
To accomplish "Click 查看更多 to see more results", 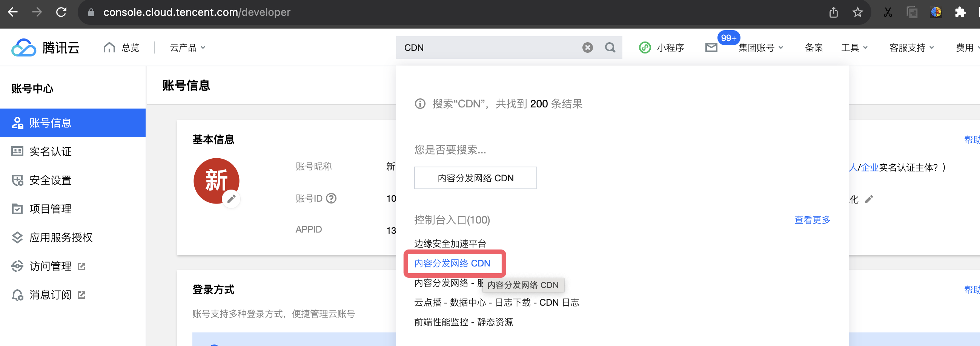I will 812,220.
